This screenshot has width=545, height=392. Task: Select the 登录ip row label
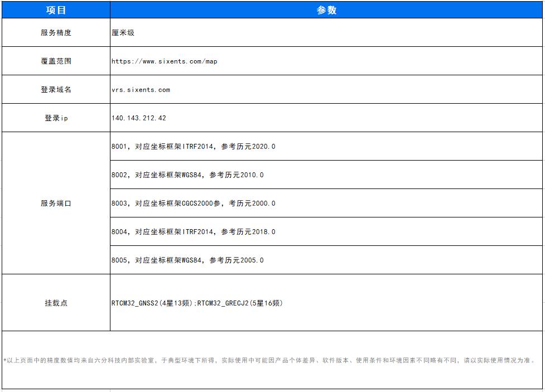[x=56, y=118]
